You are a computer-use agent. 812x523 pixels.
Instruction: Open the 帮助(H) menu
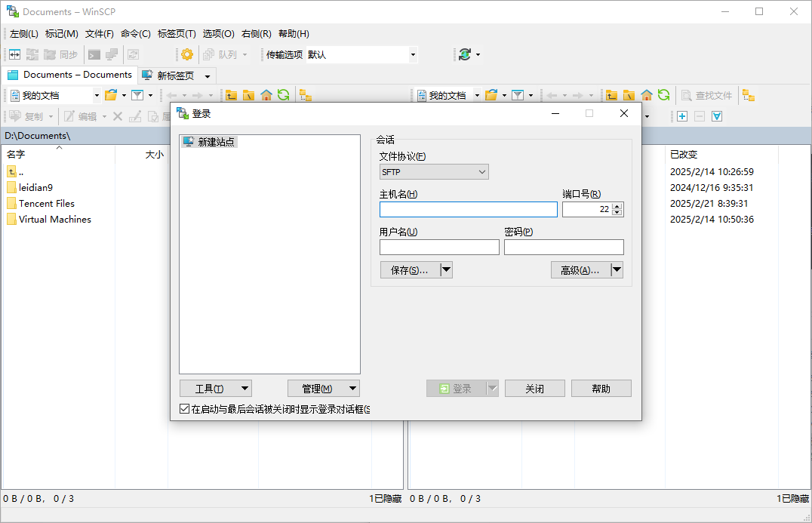(294, 34)
